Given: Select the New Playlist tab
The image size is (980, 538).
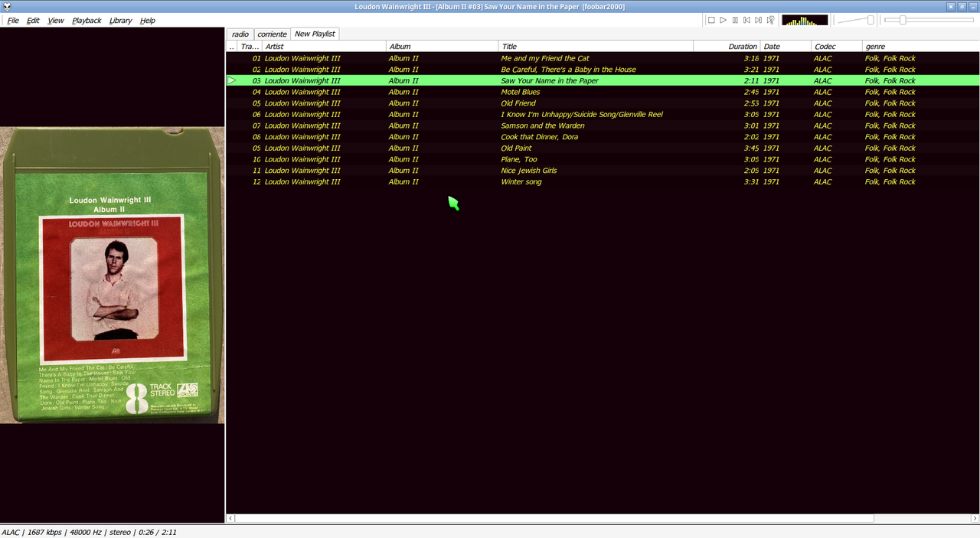Looking at the screenshot, I should (315, 34).
